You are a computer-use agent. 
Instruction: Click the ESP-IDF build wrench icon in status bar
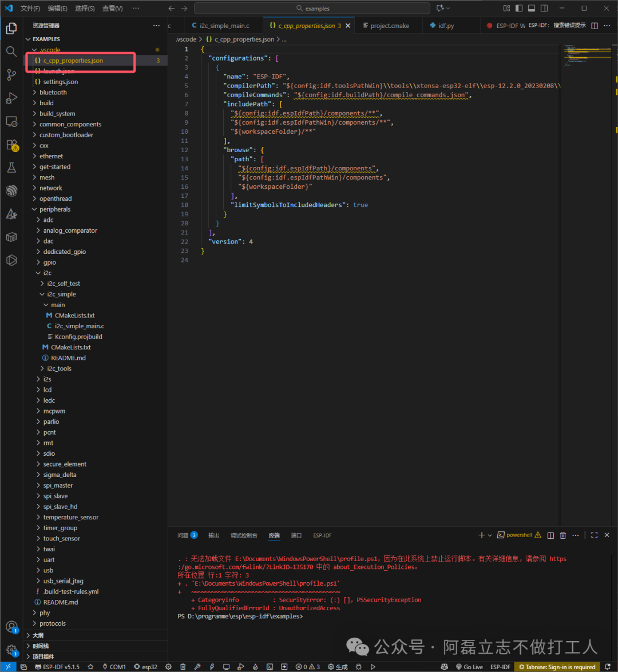click(x=197, y=667)
